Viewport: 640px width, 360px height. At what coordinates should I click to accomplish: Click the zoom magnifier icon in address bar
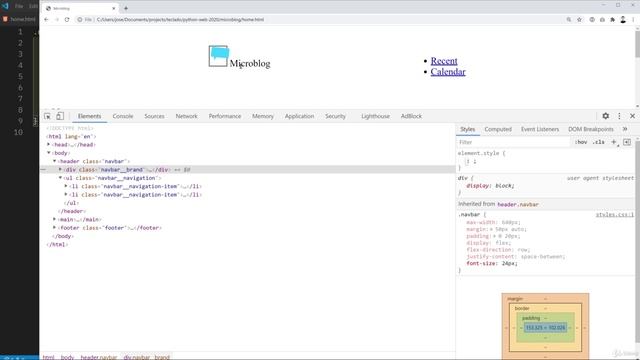coord(569,20)
